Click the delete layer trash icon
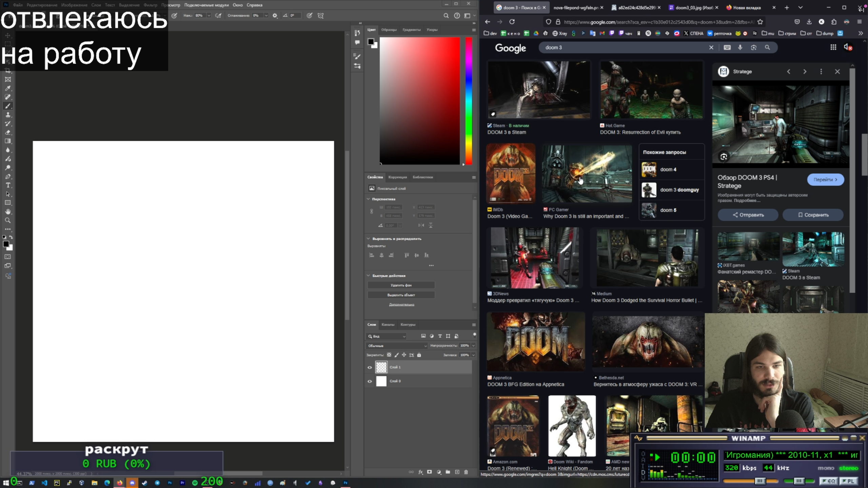Screen dimensions: 868x488 (466, 472)
